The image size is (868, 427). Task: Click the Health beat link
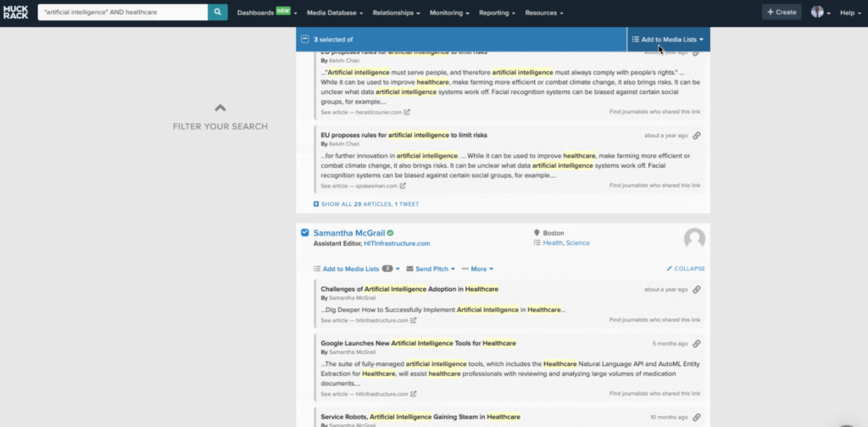[x=553, y=243]
